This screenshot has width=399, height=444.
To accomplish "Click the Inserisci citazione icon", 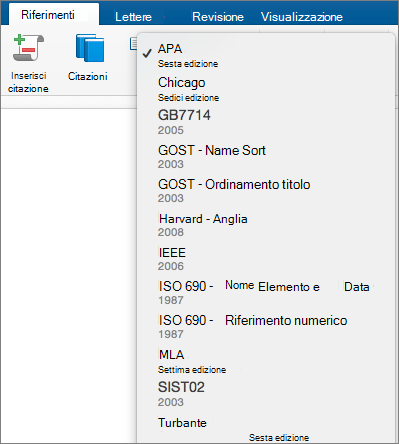I will 28,48.
